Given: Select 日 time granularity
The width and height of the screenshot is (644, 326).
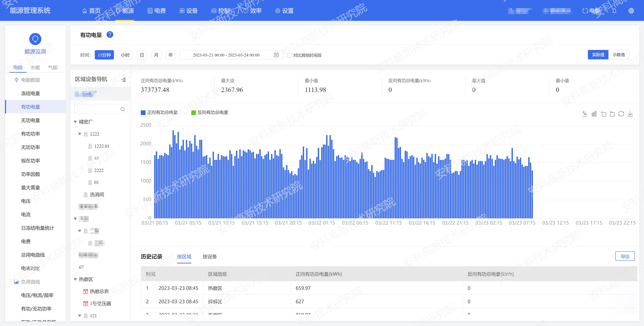Looking at the screenshot, I should [142, 55].
